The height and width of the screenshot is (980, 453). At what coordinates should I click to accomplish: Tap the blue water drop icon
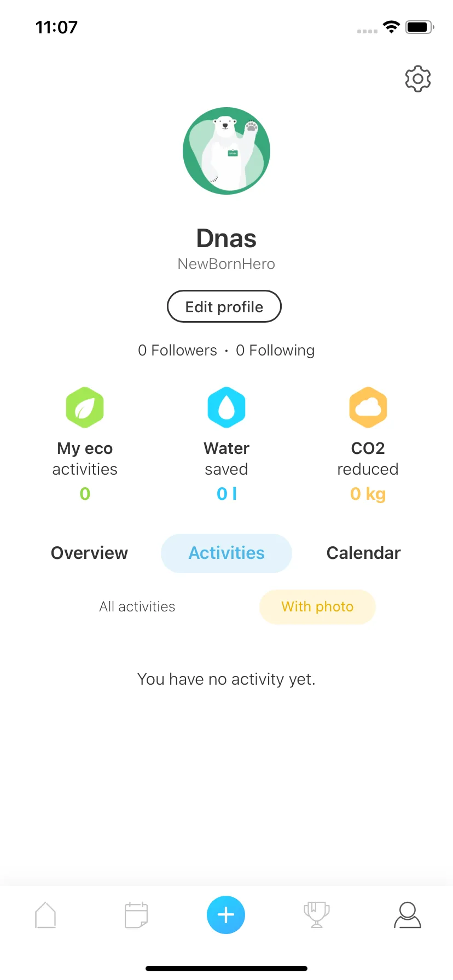(226, 407)
